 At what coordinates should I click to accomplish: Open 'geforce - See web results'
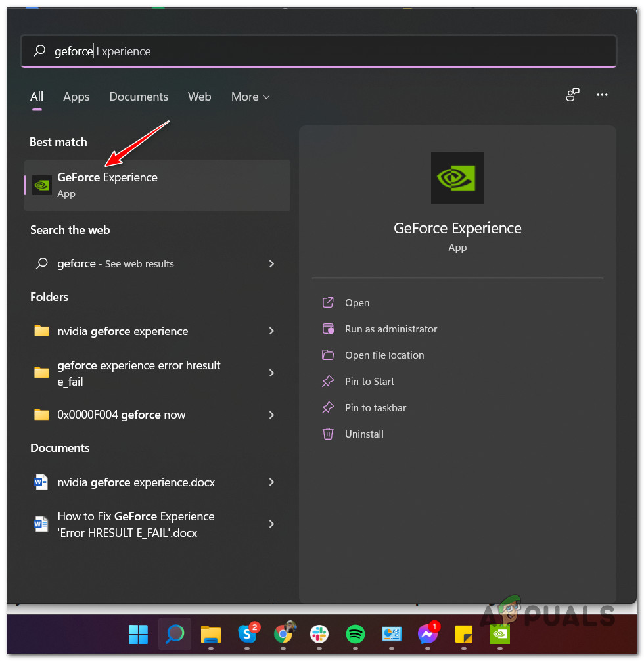(157, 264)
